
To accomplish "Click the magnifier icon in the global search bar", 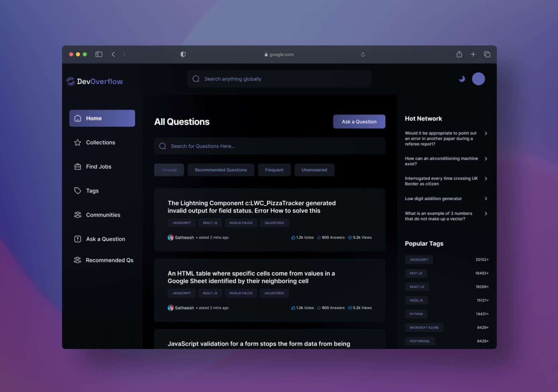I will click(196, 79).
